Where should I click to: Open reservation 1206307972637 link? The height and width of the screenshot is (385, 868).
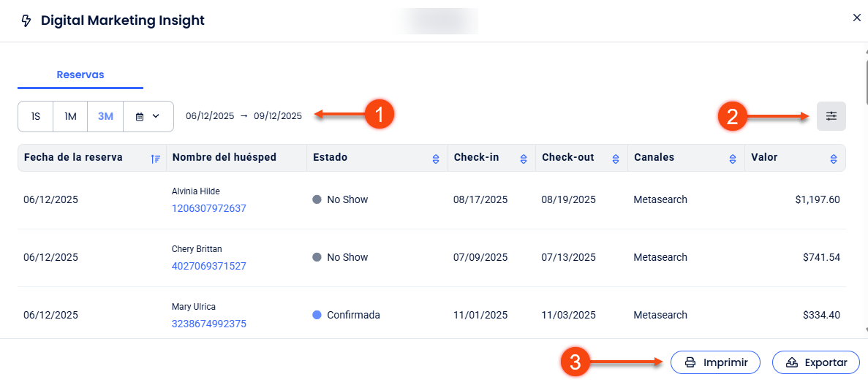pos(208,208)
